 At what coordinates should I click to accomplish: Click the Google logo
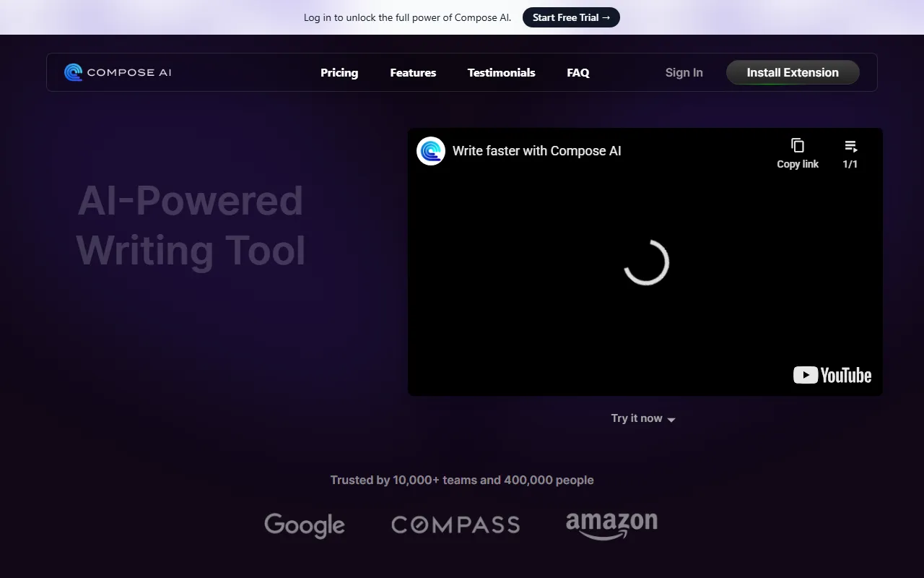[x=304, y=525]
